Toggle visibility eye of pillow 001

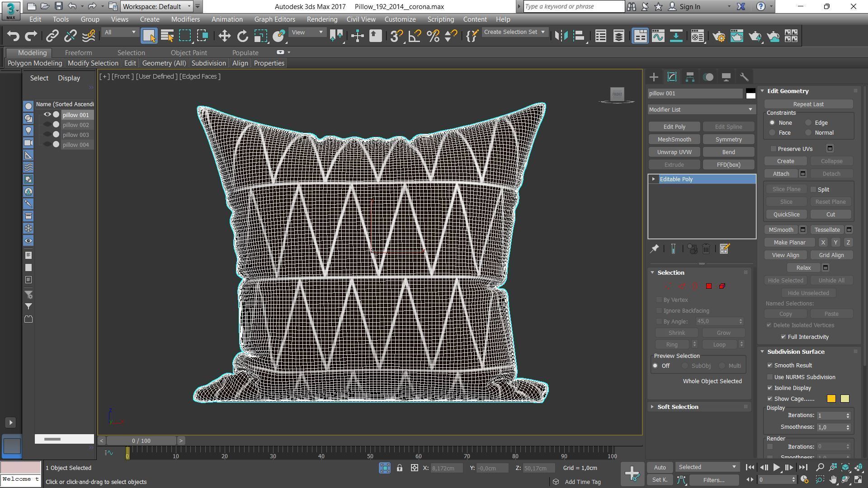(47, 115)
